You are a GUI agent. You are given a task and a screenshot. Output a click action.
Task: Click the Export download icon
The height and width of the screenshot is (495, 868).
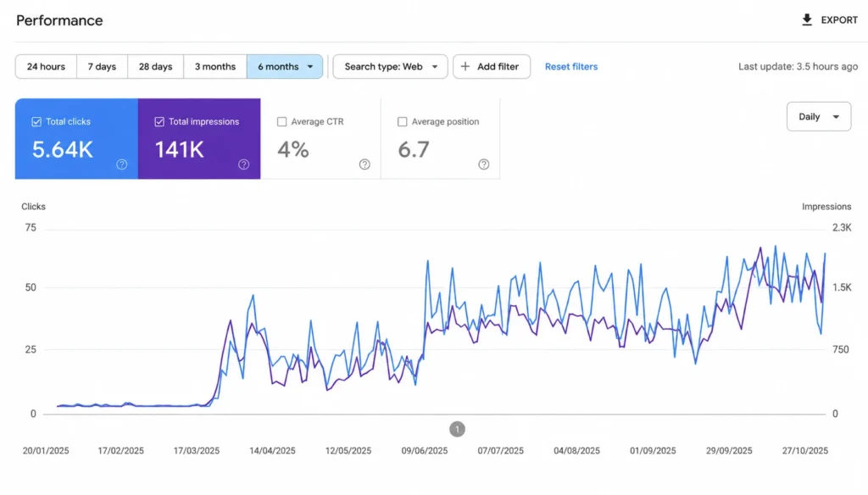(x=807, y=20)
